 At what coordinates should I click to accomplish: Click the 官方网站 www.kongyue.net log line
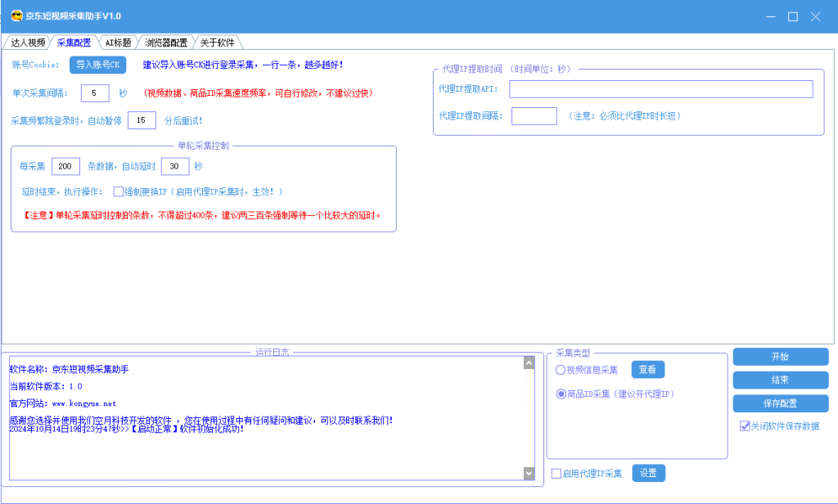point(62,403)
